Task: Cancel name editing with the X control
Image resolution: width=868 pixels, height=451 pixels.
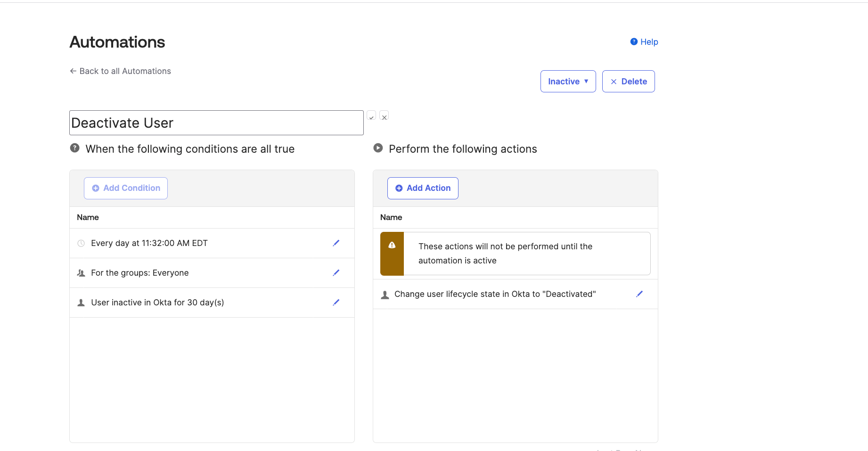Action: point(384,116)
